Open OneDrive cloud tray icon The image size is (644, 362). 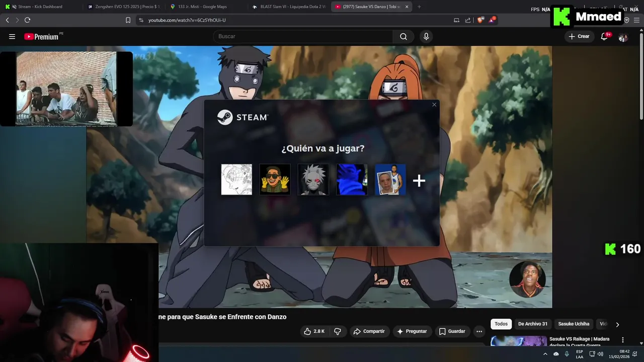coord(556,354)
